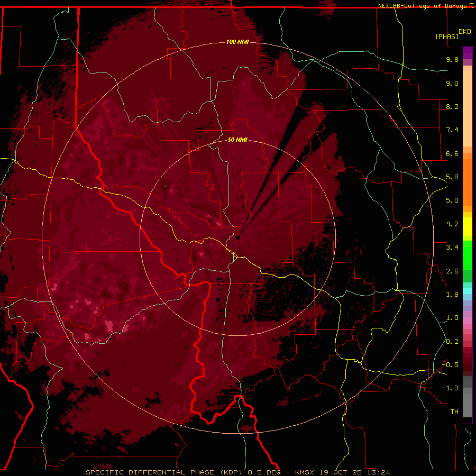Pick the peach segment of the color scale
Screen dimensions: 476x476
click(467, 106)
